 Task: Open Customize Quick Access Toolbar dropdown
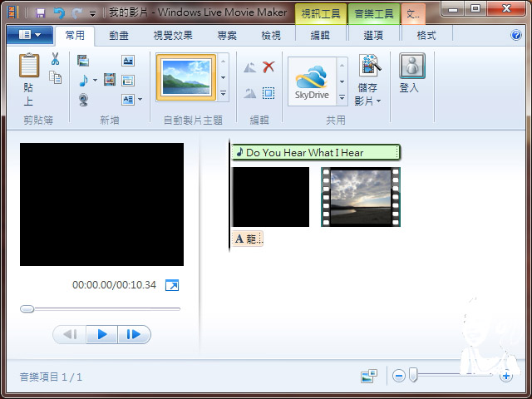(x=92, y=14)
